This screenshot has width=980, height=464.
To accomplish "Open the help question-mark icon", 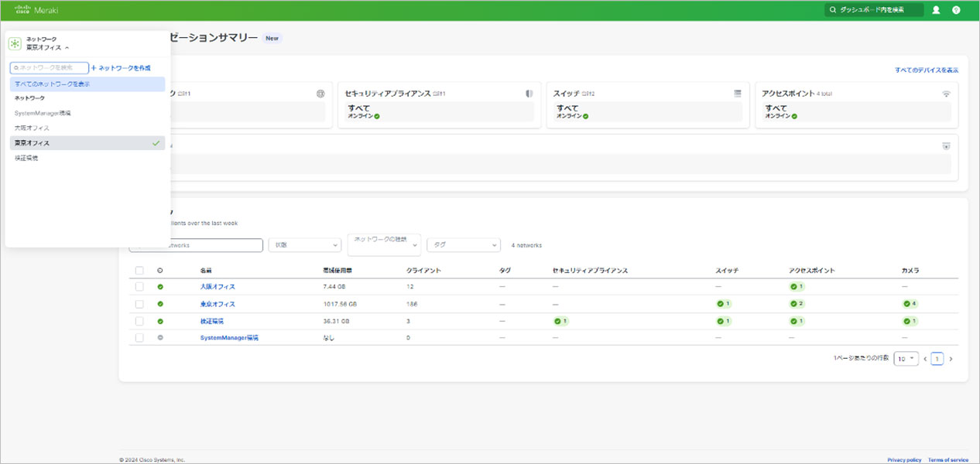I will click(956, 10).
